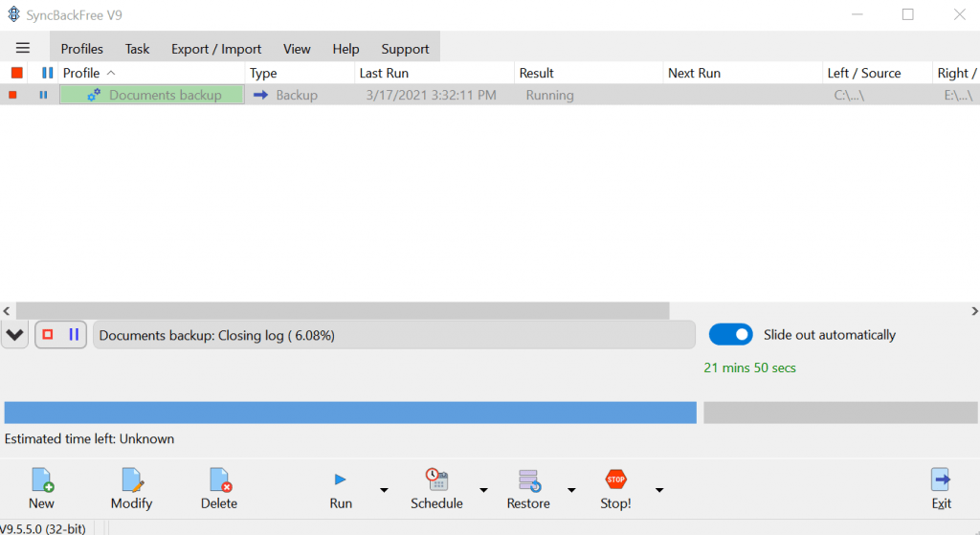Maximize the SyncBackFree window
The width and height of the screenshot is (980, 535).
click(908, 14)
